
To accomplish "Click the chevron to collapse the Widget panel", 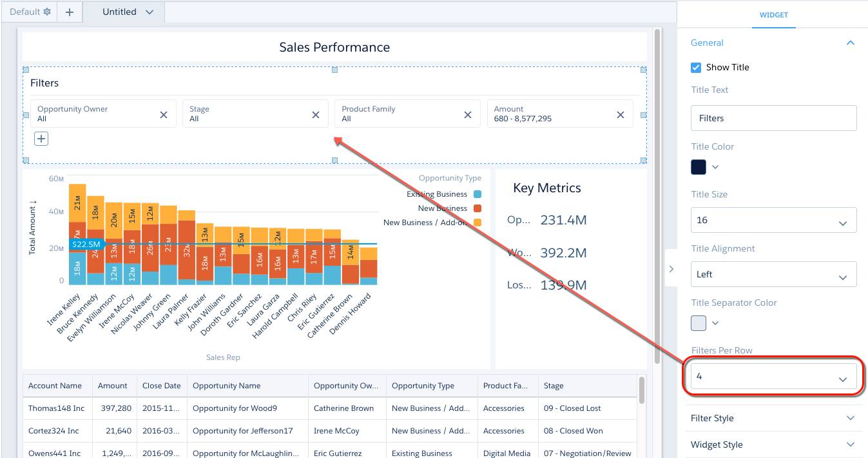I will [x=671, y=268].
